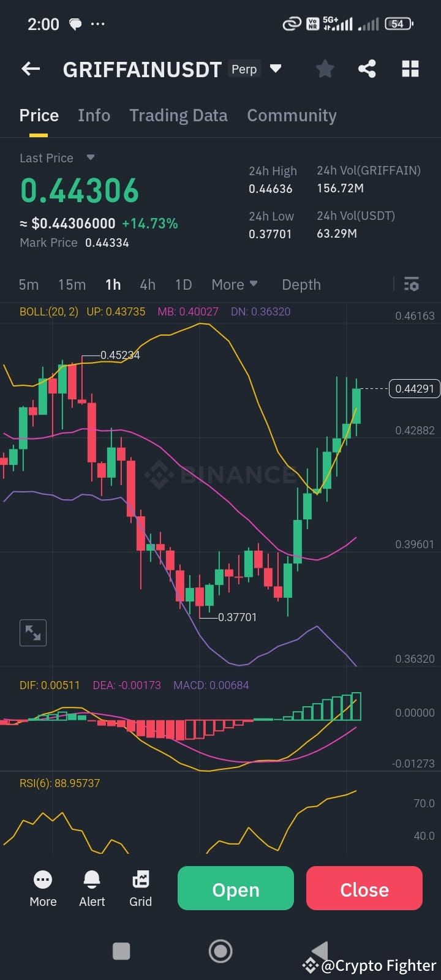441x980 pixels.
Task: Select the Info tab
Action: [94, 115]
